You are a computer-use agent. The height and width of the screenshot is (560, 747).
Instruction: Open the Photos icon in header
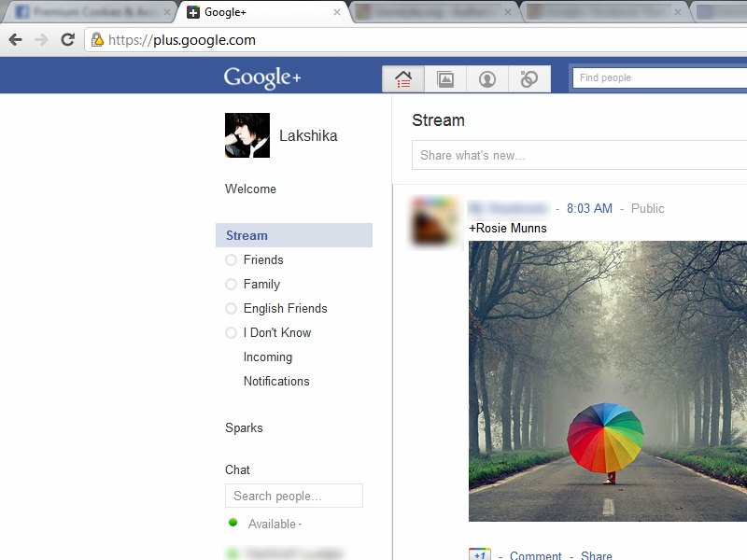[x=445, y=78]
